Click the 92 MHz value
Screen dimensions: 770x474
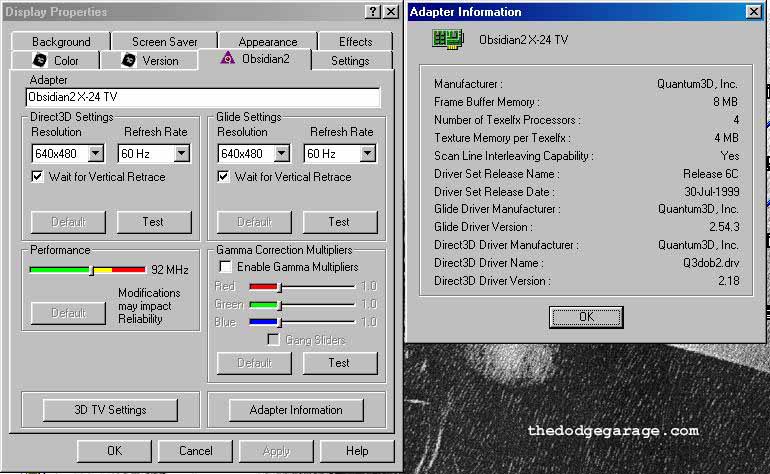pyautogui.click(x=170, y=270)
